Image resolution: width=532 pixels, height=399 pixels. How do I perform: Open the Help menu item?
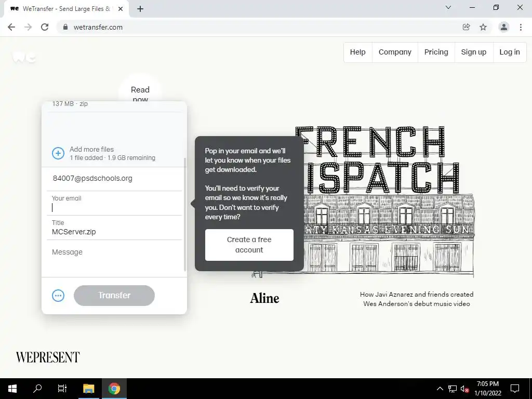[x=357, y=52]
